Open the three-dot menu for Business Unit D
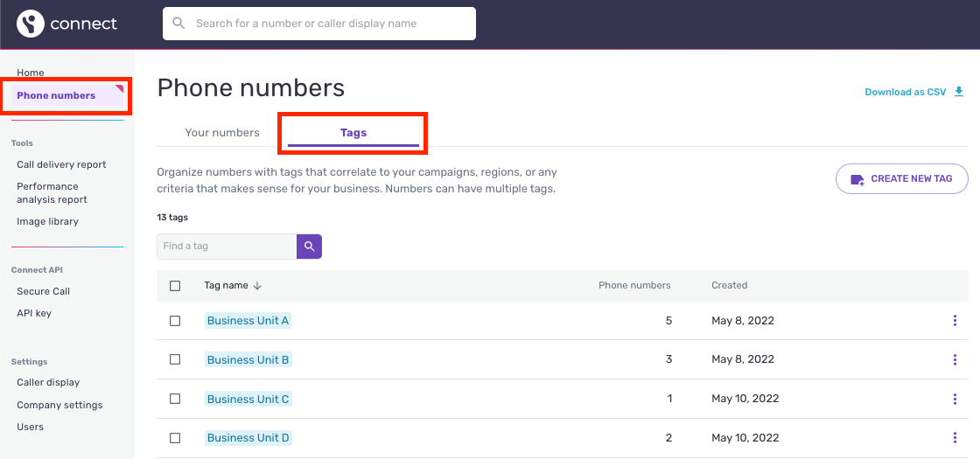Image resolution: width=980 pixels, height=459 pixels. click(955, 438)
